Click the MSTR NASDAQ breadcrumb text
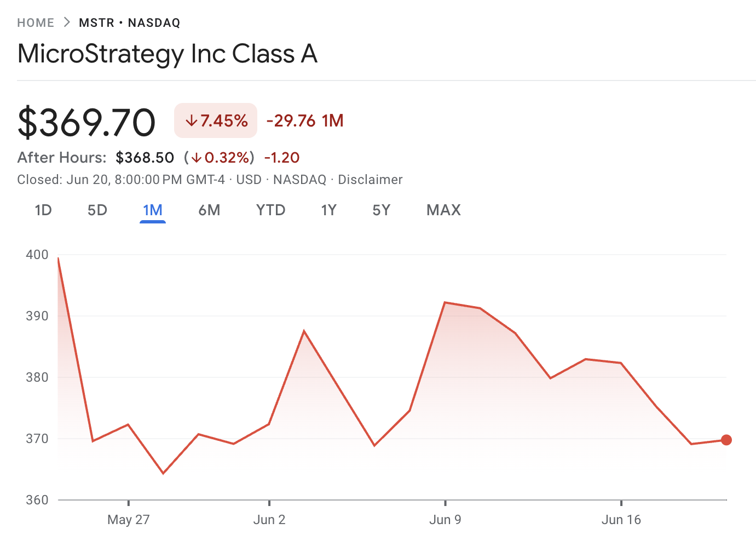The height and width of the screenshot is (546, 756). click(129, 23)
